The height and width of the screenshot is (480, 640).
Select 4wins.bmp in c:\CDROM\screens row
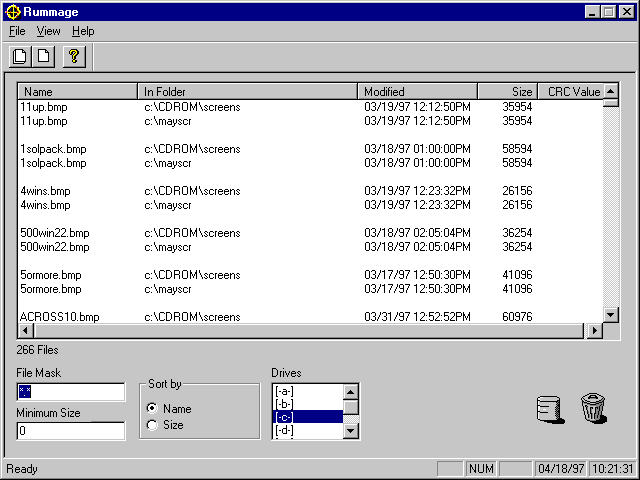[x=45, y=191]
